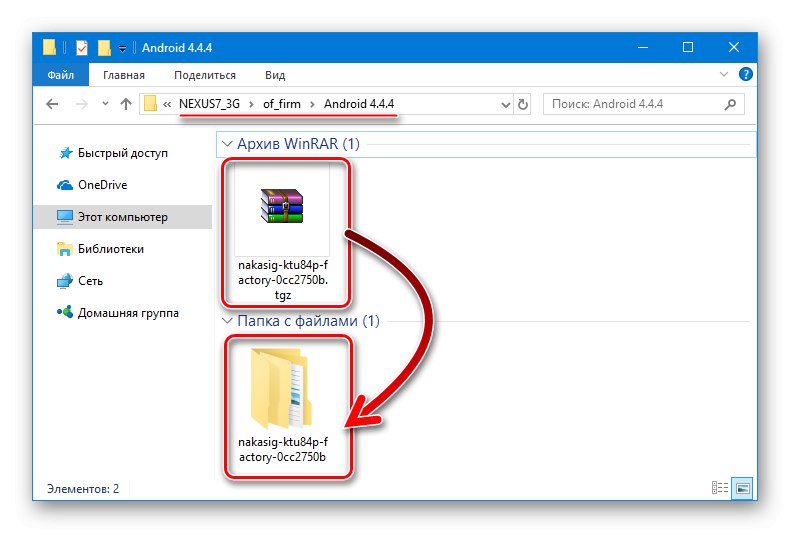Select Сеть in the navigation pane

pyautogui.click(x=80, y=281)
